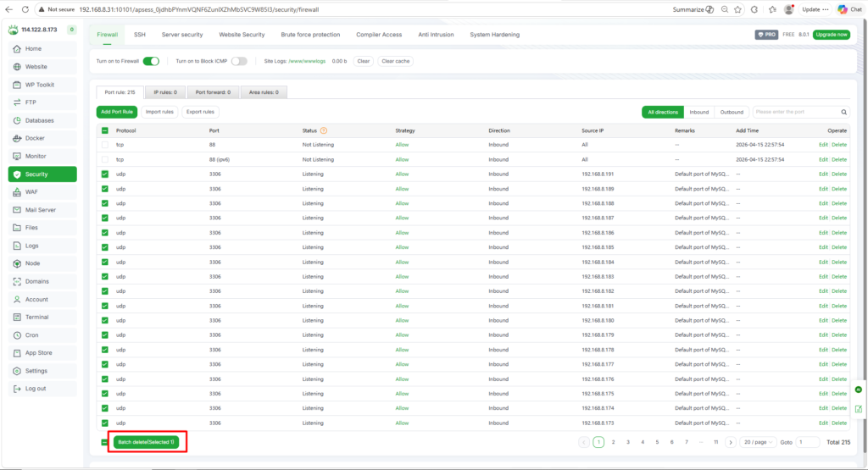Image resolution: width=868 pixels, height=470 pixels.
Task: Go to next page with right chevron
Action: tap(731, 442)
